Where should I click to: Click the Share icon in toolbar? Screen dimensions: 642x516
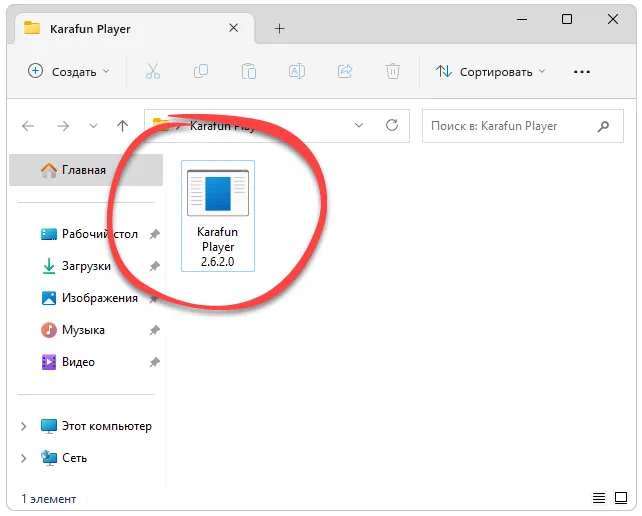coord(345,71)
